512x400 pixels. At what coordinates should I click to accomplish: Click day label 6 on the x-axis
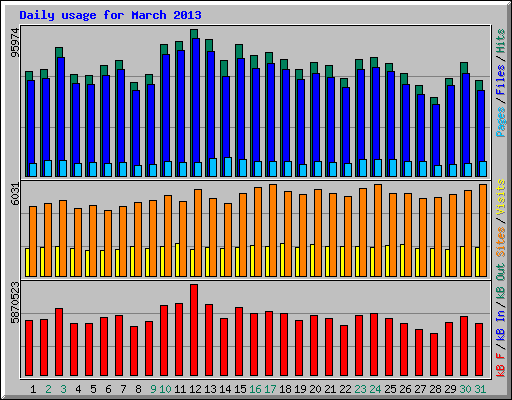tap(108, 389)
